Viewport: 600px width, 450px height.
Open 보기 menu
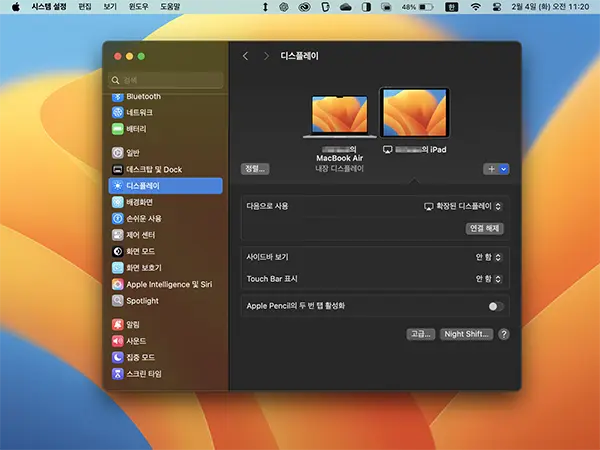110,7
